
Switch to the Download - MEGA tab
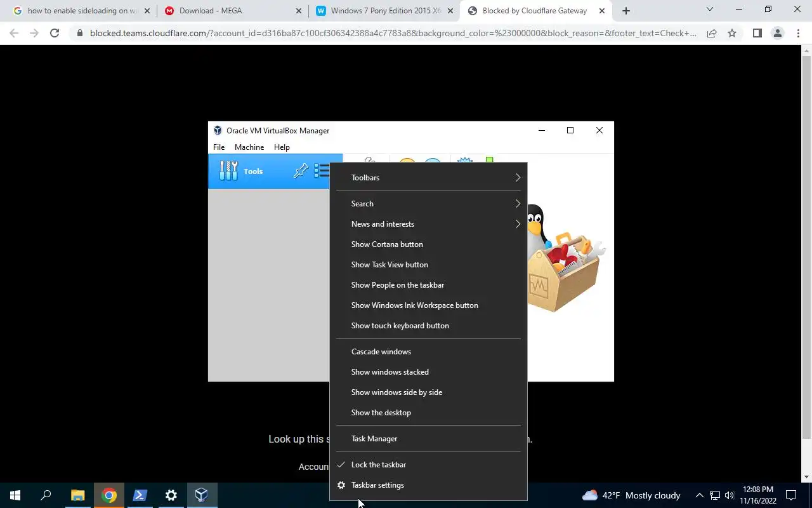click(233, 11)
